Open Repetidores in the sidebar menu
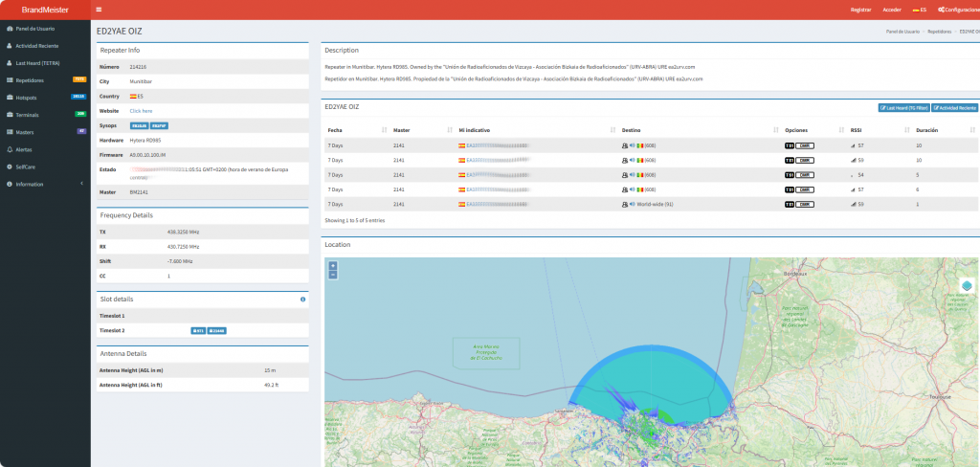 (x=30, y=80)
